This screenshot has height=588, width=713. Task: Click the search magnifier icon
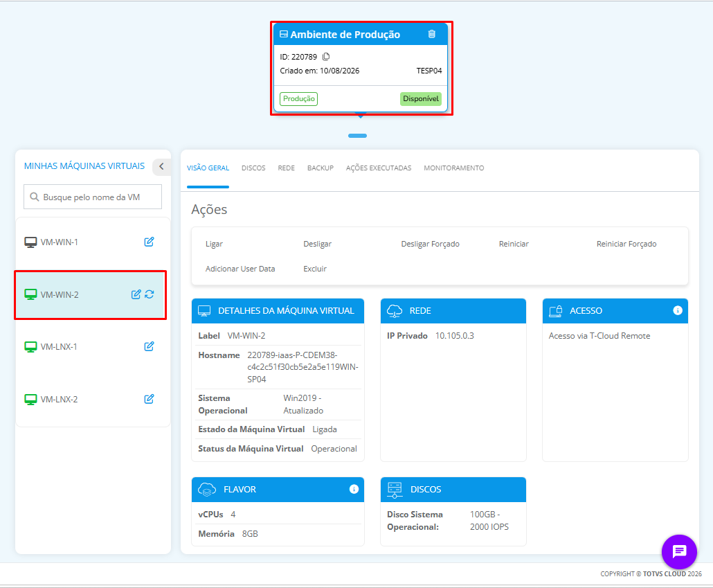(34, 197)
